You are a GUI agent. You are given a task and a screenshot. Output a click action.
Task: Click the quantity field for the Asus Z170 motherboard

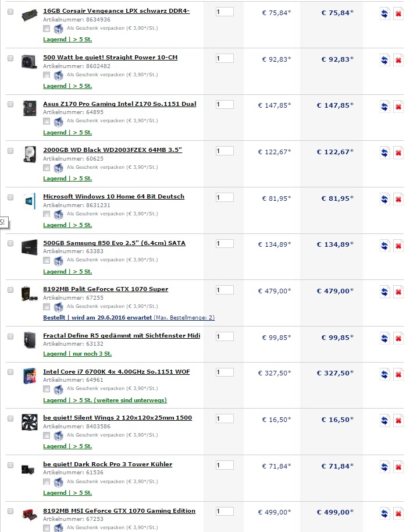click(224, 104)
